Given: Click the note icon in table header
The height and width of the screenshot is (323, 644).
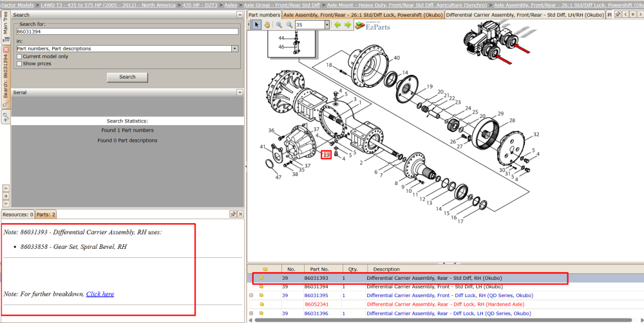Looking at the screenshot, I should pyautogui.click(x=265, y=269).
